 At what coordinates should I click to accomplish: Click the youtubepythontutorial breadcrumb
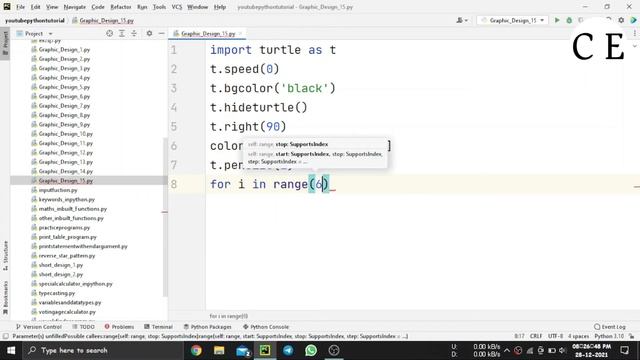coord(35,20)
